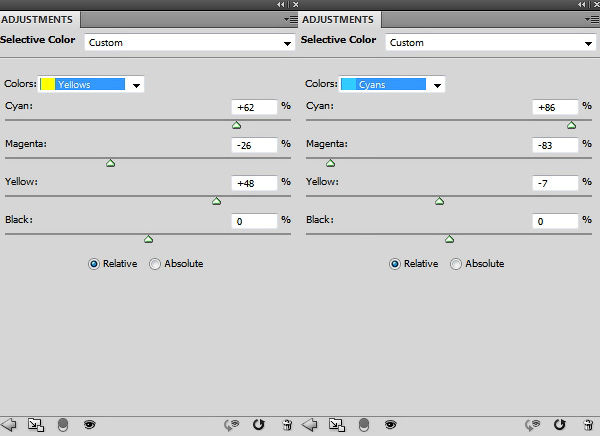This screenshot has width=600, height=436.
Task: Open the Custom preset dropdown in left panel
Action: (x=190, y=42)
